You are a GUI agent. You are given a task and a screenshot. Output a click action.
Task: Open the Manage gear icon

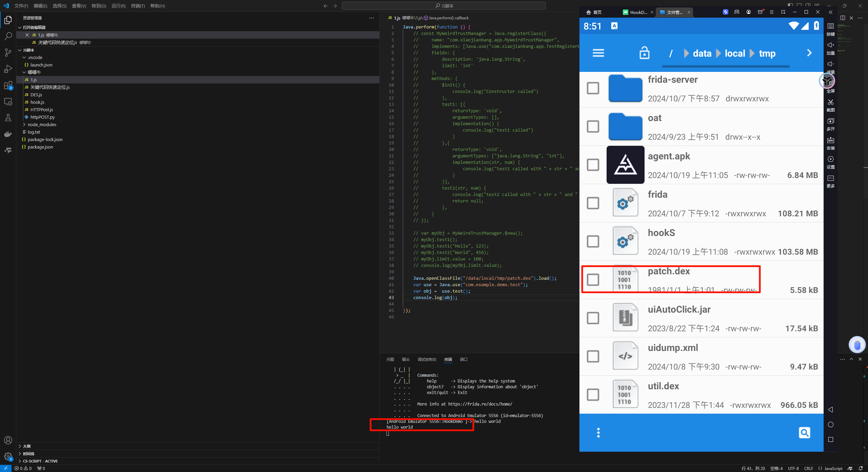click(8, 456)
